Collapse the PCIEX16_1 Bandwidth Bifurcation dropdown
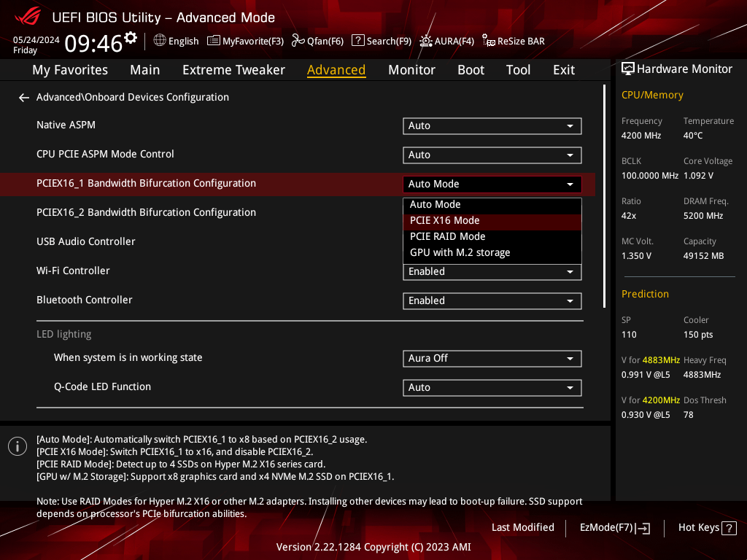The height and width of the screenshot is (560, 747). tap(492, 184)
